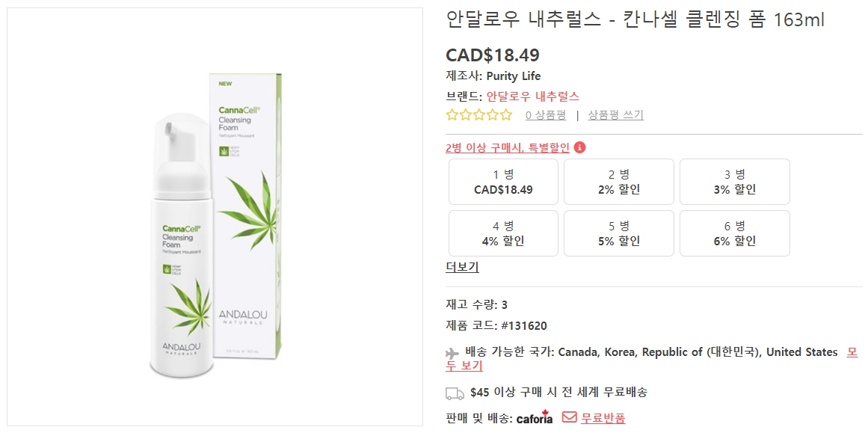Expand 더보기 for more discount tiers
This screenshot has width=868, height=433.
pyautogui.click(x=462, y=267)
